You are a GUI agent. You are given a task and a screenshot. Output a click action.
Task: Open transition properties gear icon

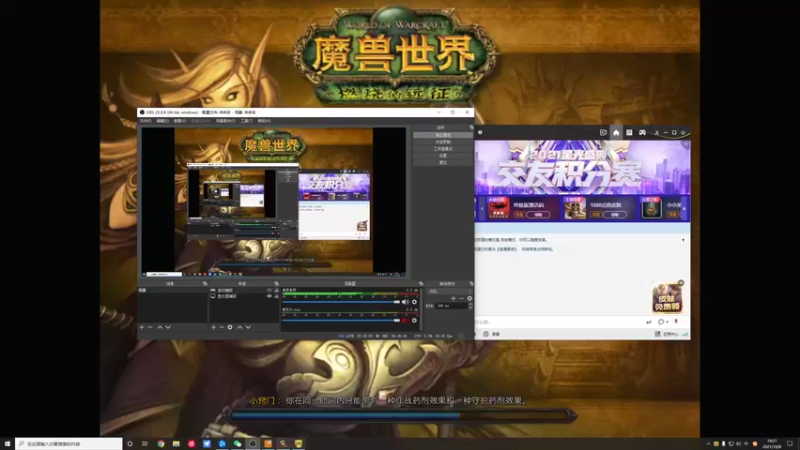(x=469, y=298)
